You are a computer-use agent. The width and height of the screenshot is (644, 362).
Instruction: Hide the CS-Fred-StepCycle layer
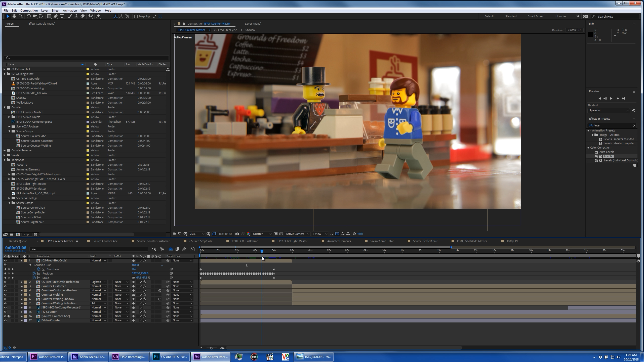pos(5,261)
